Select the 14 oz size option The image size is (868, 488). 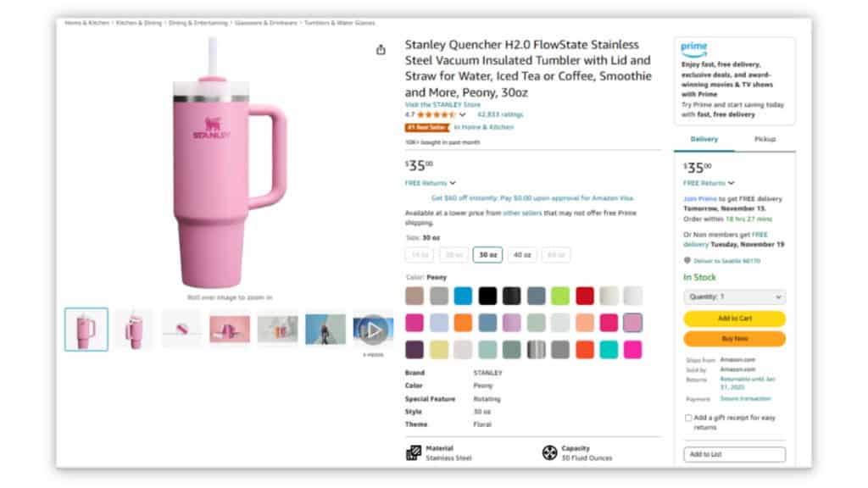tap(420, 254)
